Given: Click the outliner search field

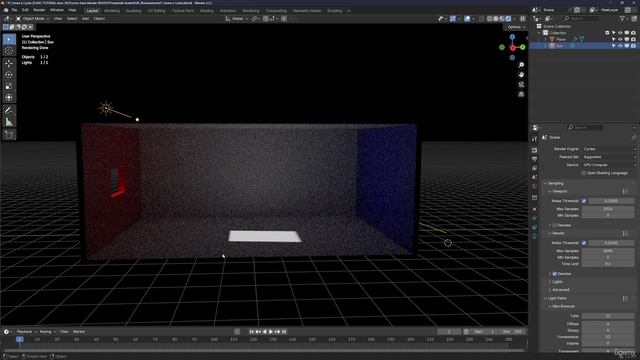Looking at the screenshot, I should click(581, 19).
